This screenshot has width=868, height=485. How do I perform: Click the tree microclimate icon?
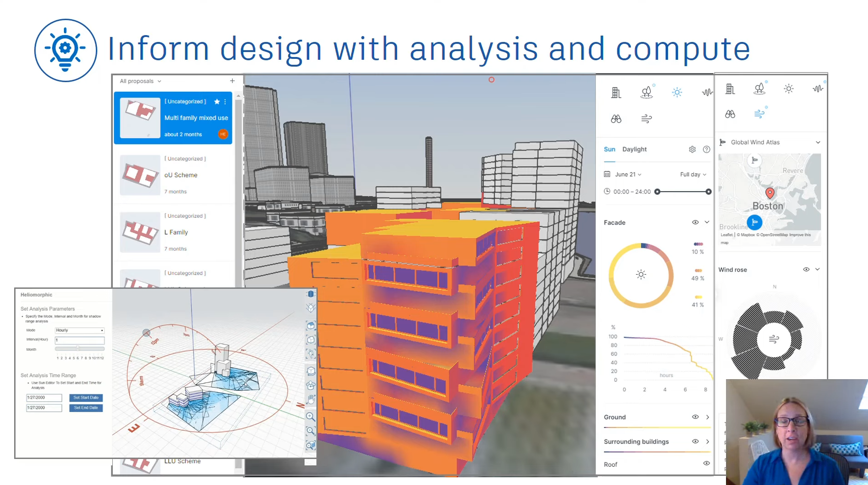647,93
